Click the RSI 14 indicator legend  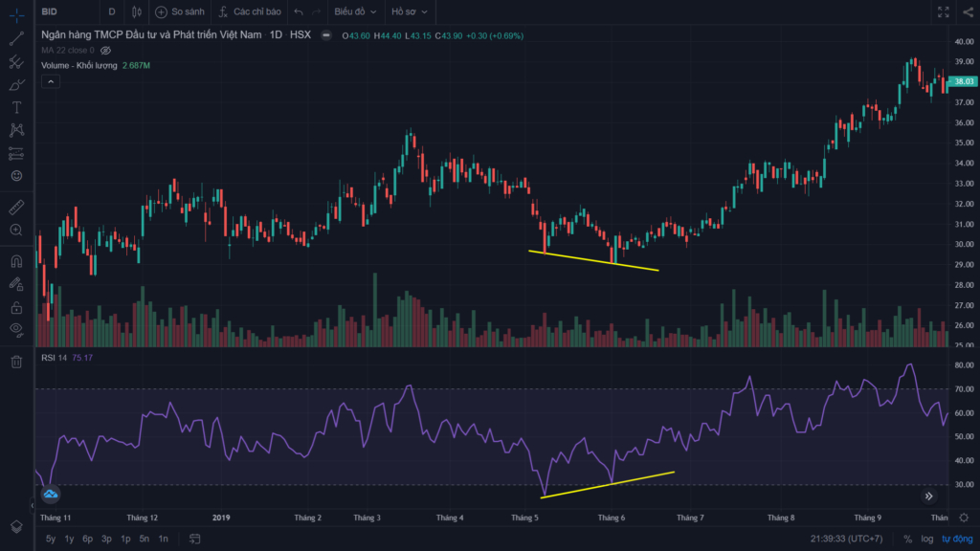(x=54, y=358)
